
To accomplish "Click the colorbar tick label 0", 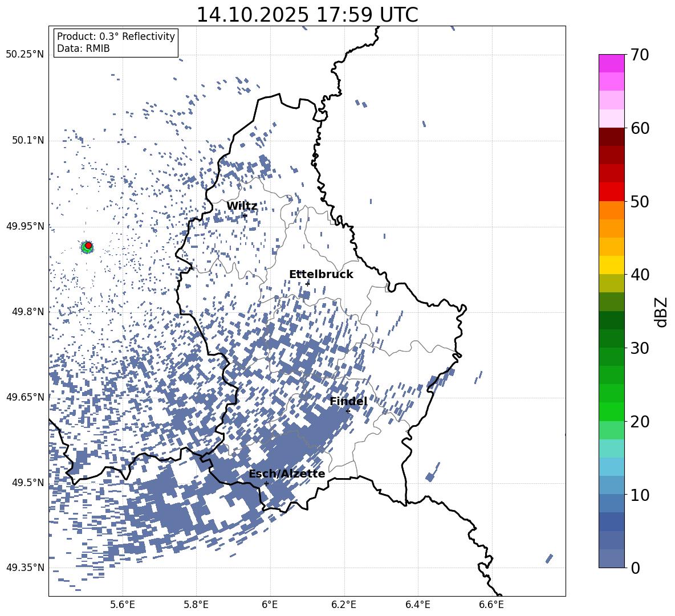I will coord(635,568).
